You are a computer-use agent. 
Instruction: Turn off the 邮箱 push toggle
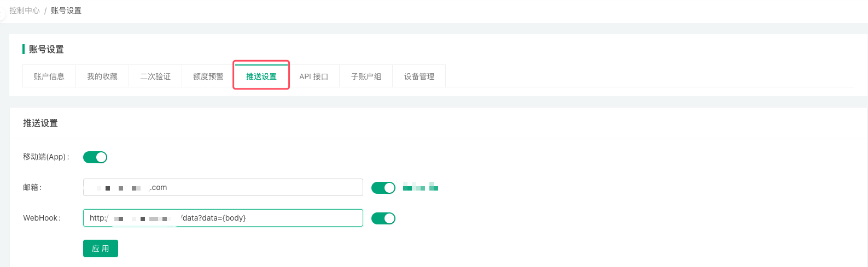[x=383, y=188]
